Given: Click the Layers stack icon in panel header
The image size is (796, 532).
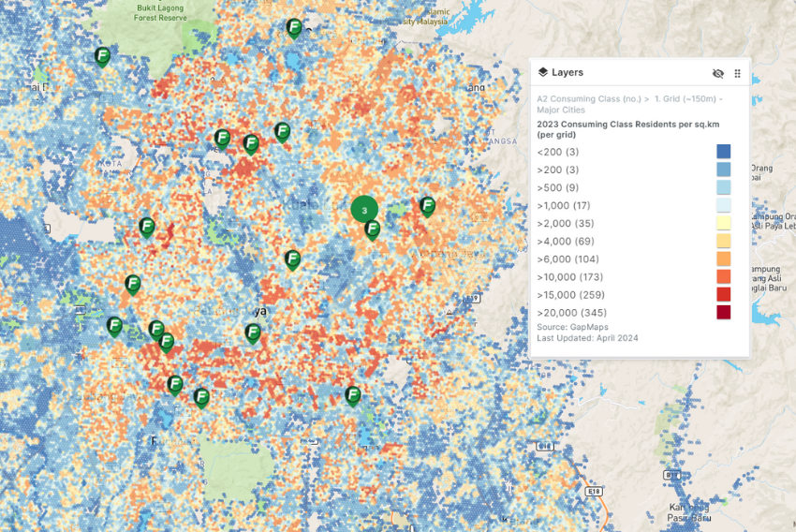Looking at the screenshot, I should (x=542, y=73).
